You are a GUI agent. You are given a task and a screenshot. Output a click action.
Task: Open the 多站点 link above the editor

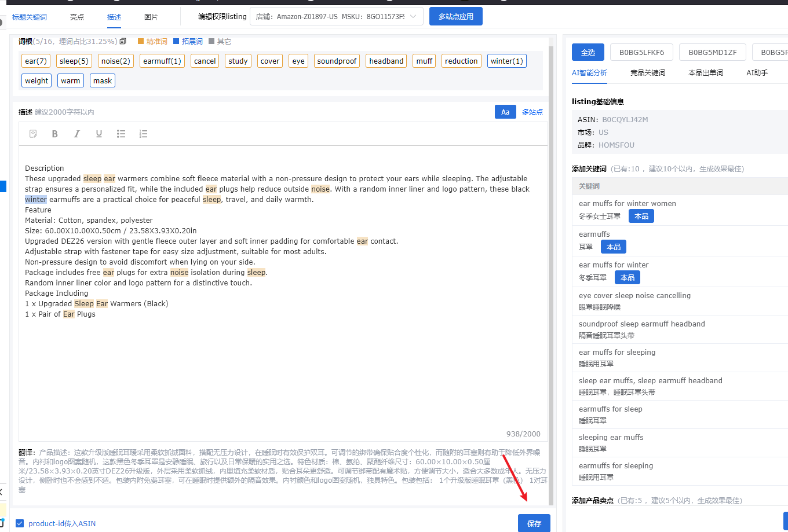(x=532, y=112)
